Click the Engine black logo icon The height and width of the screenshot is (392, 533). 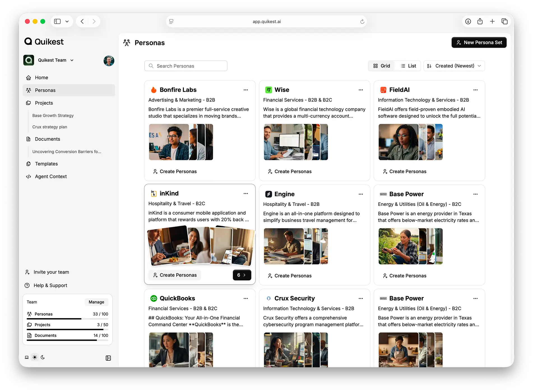[268, 194]
